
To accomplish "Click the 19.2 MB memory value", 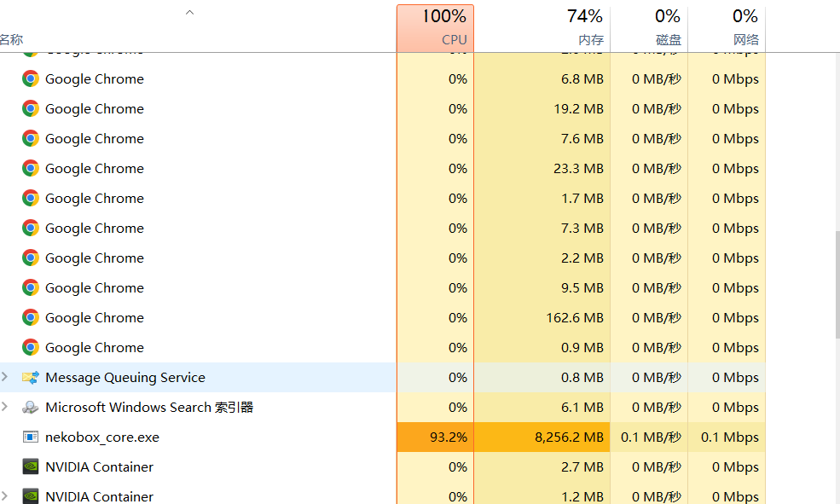I will pos(578,108).
